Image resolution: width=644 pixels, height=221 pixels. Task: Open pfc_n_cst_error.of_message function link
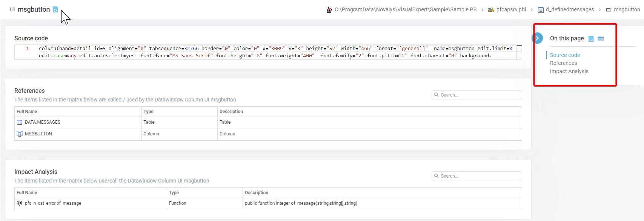(53, 203)
